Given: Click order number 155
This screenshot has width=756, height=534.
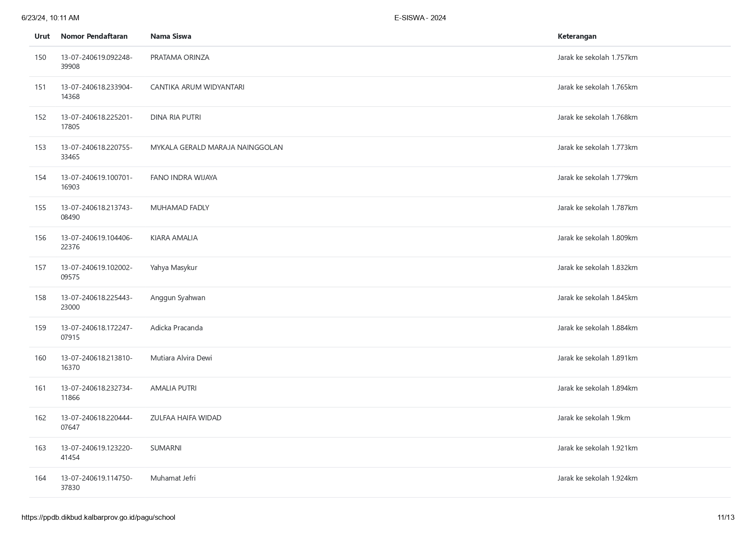Looking at the screenshot, I should 40,208.
